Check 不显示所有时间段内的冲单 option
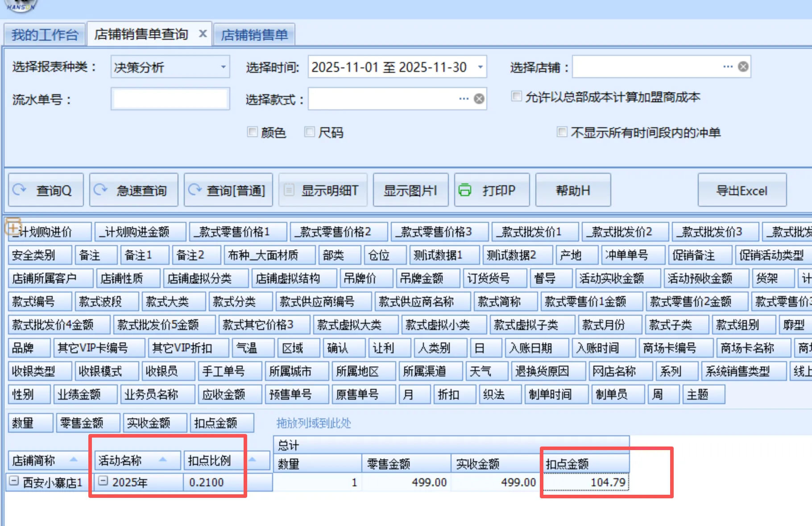The image size is (812, 526). (x=562, y=132)
